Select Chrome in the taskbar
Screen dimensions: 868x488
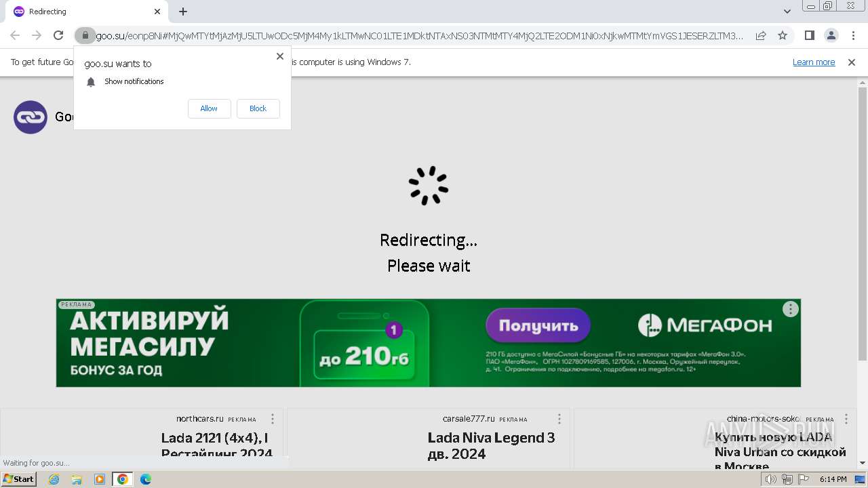(x=123, y=479)
